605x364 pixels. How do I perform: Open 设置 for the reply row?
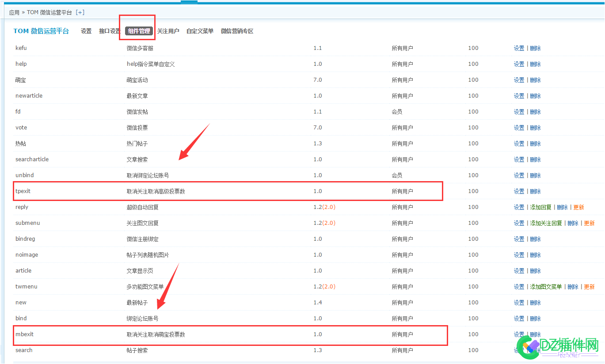coord(519,207)
